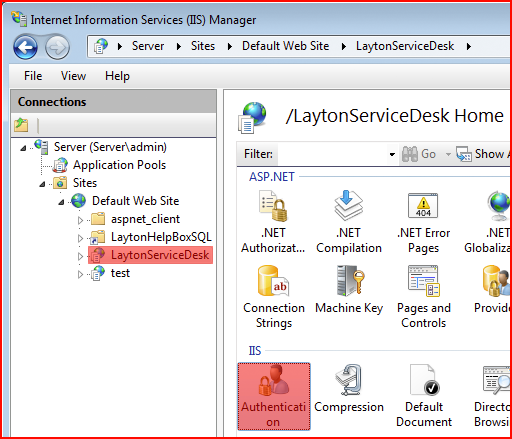The image size is (512, 439).
Task: Select the Sites tree node
Action: click(85, 183)
